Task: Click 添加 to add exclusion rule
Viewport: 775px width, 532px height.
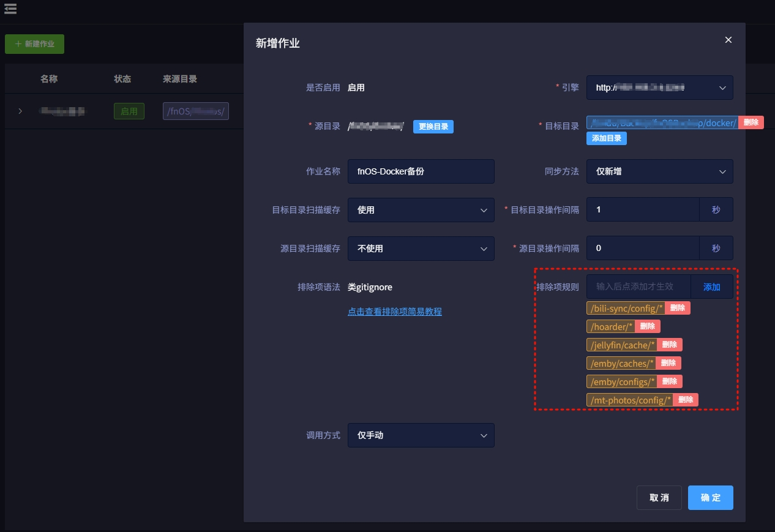Action: 711,287
